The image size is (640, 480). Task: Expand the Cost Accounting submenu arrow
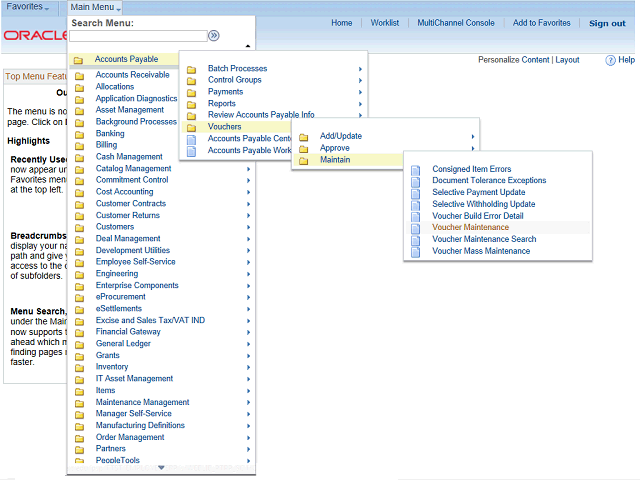248,192
